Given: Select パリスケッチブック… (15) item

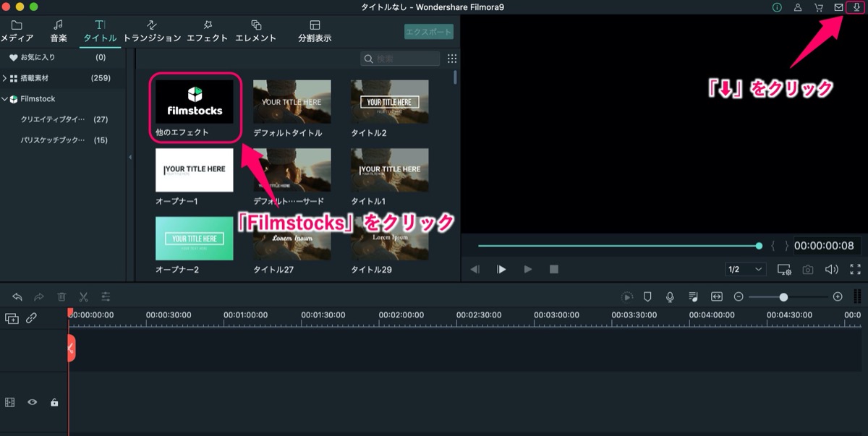Looking at the screenshot, I should point(63,140).
